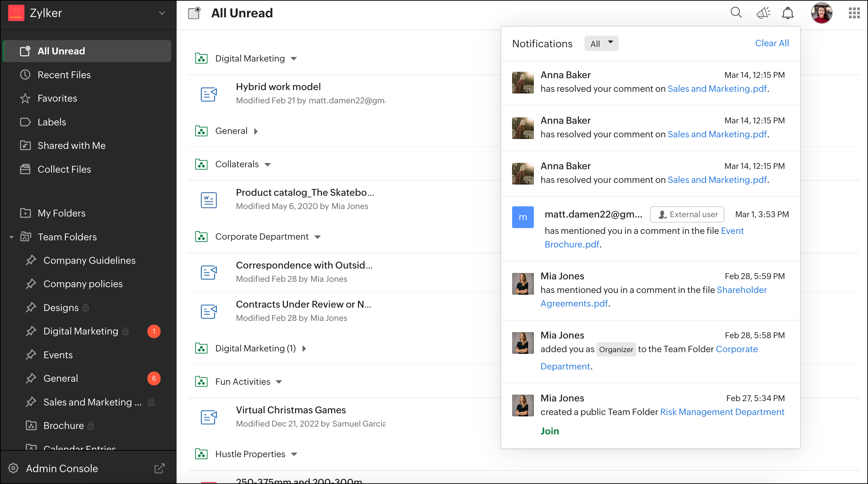
Task: Collapse the Team Folders tree
Action: point(12,237)
